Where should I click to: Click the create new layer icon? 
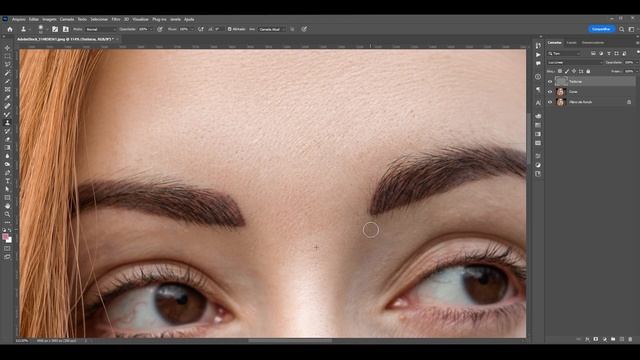[x=622, y=339]
